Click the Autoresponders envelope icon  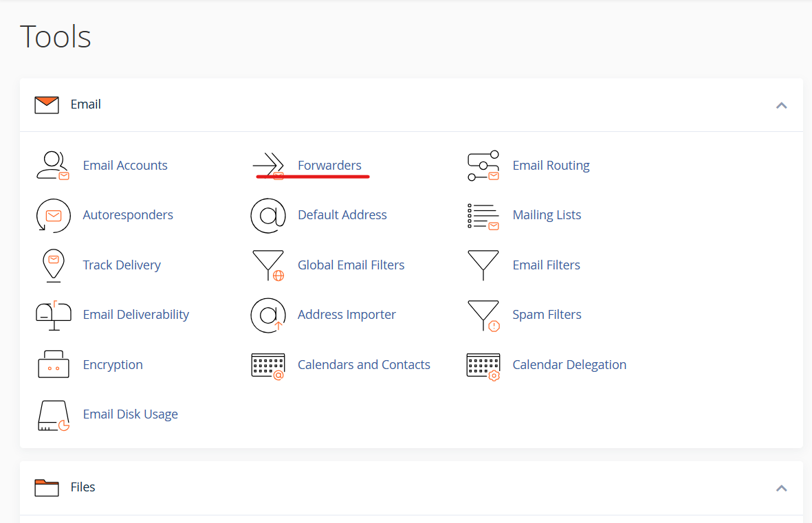pyautogui.click(x=53, y=216)
